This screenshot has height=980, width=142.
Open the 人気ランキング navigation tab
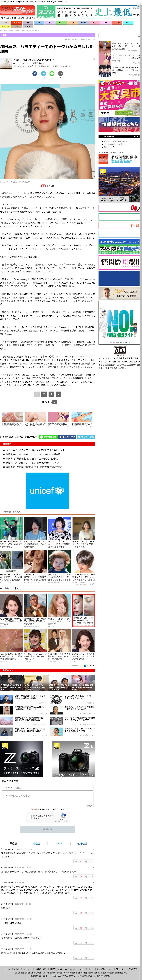pos(17,23)
